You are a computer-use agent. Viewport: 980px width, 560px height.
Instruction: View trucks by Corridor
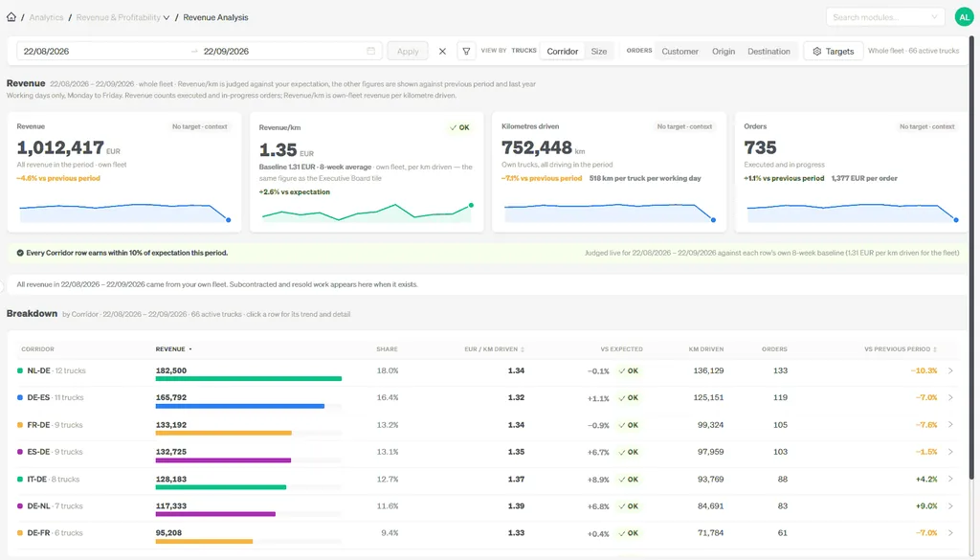[563, 52]
